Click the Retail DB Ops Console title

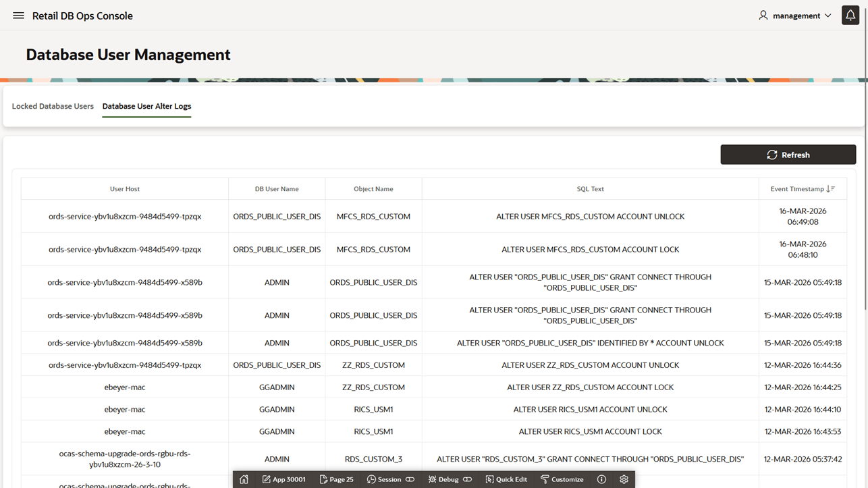click(82, 16)
